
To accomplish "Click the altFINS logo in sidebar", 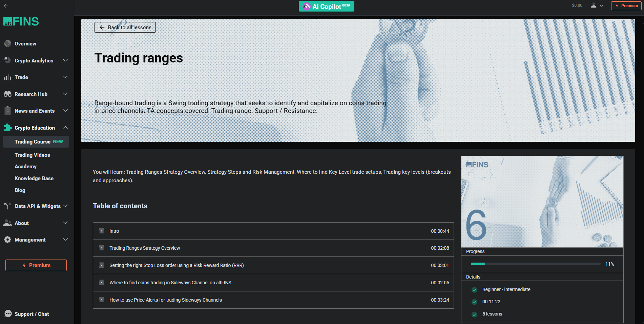I will [21, 21].
